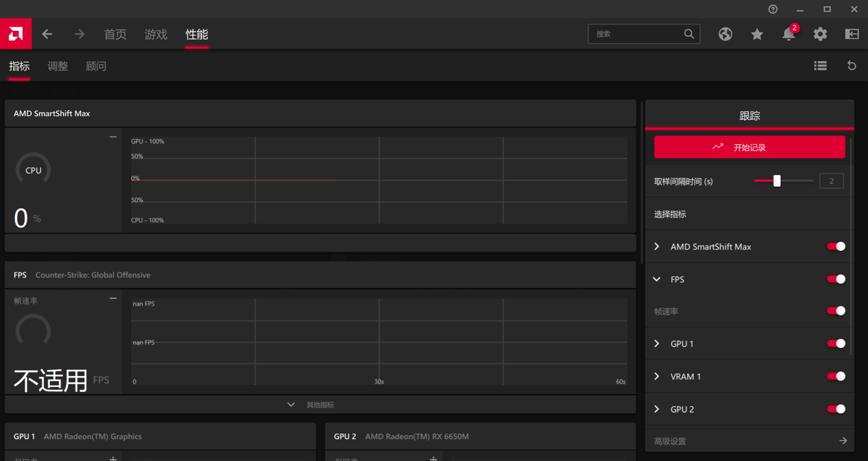Screen dimensions: 868x461
Task: Open notifications bell icon
Action: pos(789,34)
